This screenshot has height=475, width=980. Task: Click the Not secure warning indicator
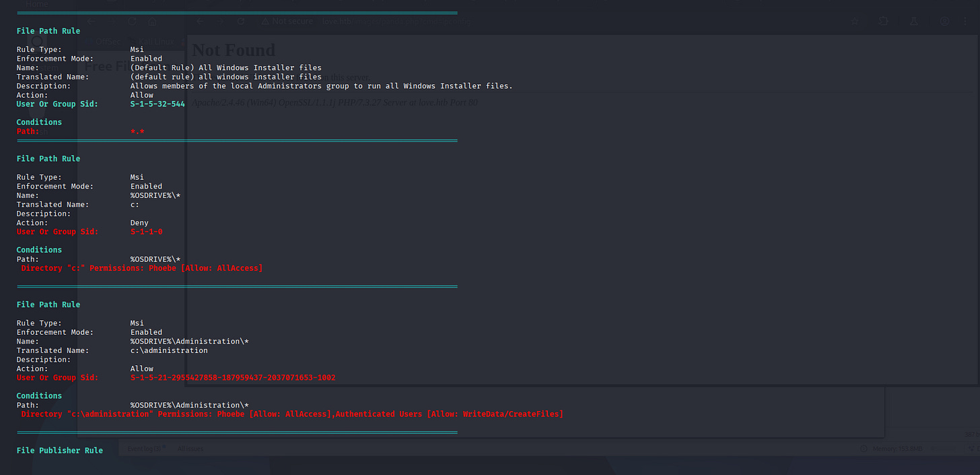[x=287, y=22]
